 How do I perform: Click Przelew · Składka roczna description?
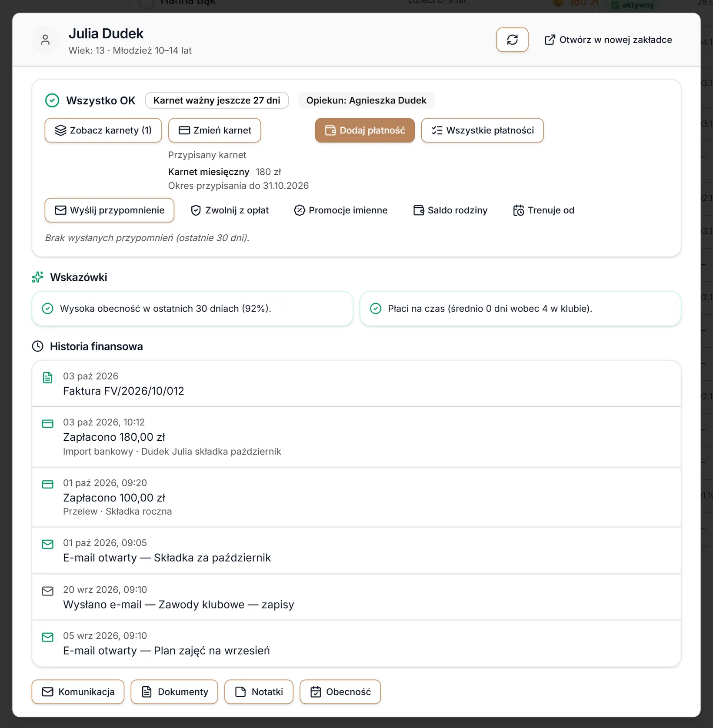coord(117,512)
